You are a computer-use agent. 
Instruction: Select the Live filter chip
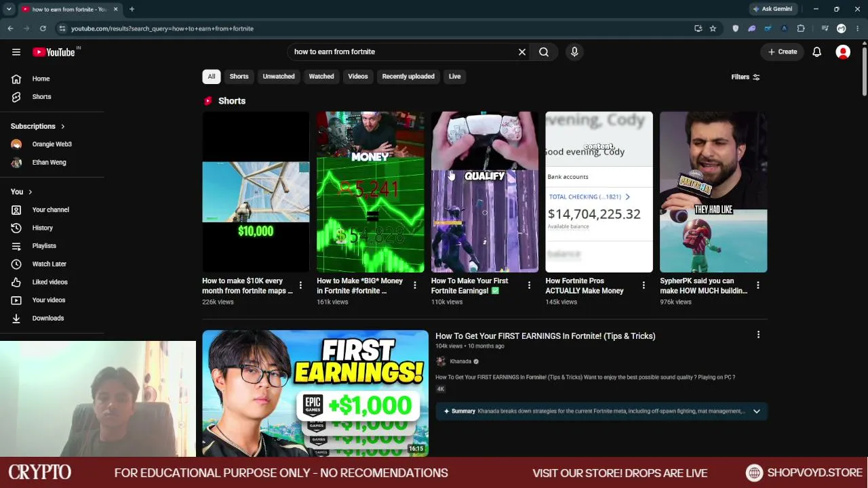coord(454,77)
